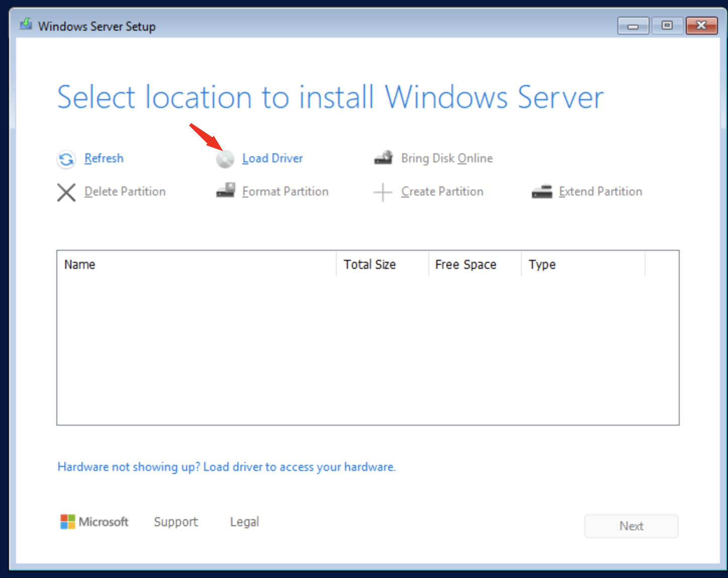
Task: Click the Delete Partition X icon
Action: (66, 192)
